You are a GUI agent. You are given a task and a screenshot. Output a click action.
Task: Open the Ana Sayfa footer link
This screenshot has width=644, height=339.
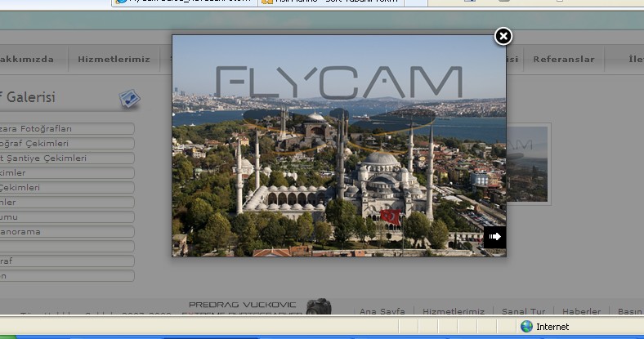tap(382, 311)
